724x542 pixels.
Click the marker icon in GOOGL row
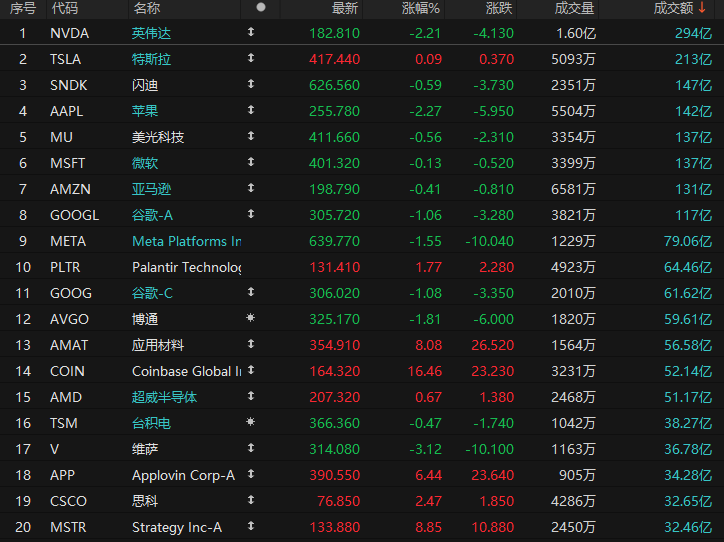click(251, 214)
